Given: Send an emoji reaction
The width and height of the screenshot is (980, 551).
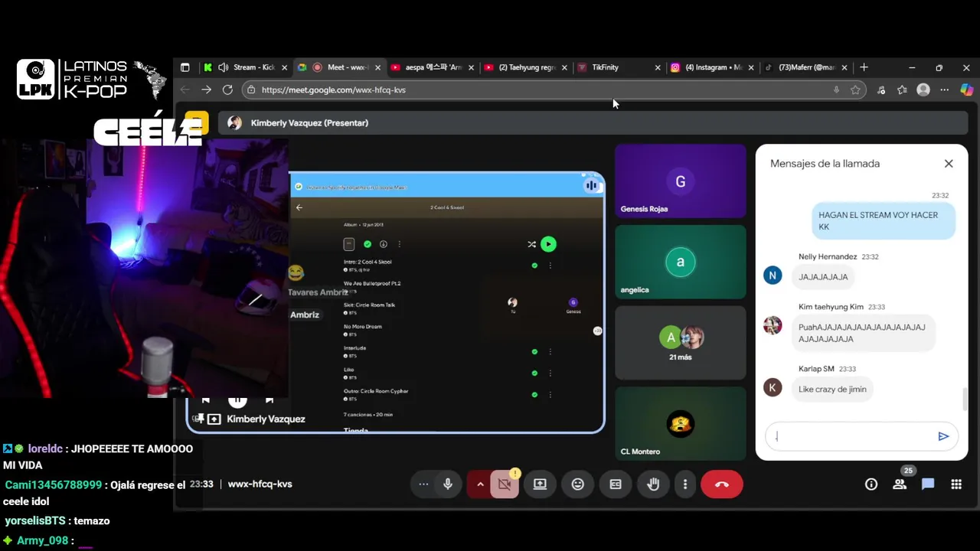Looking at the screenshot, I should (x=578, y=484).
